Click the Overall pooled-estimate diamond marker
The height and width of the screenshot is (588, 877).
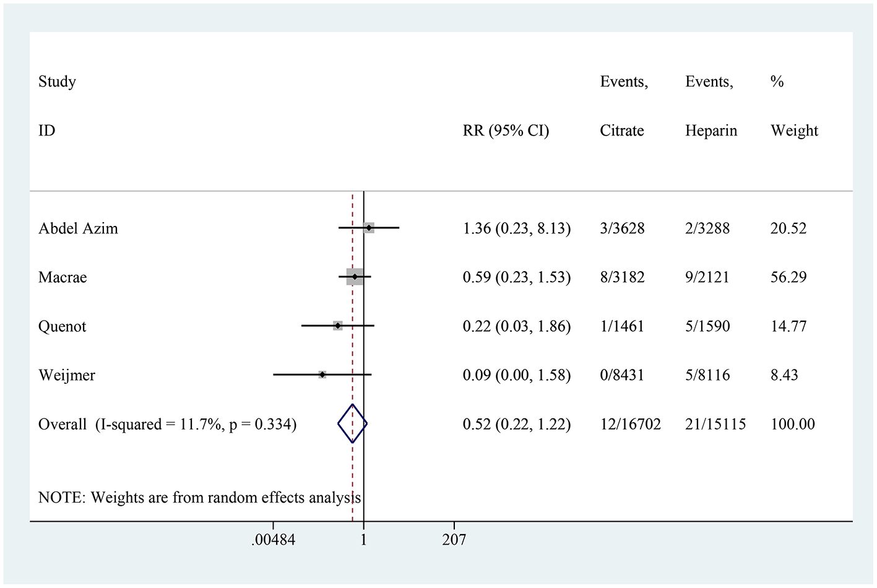point(352,424)
